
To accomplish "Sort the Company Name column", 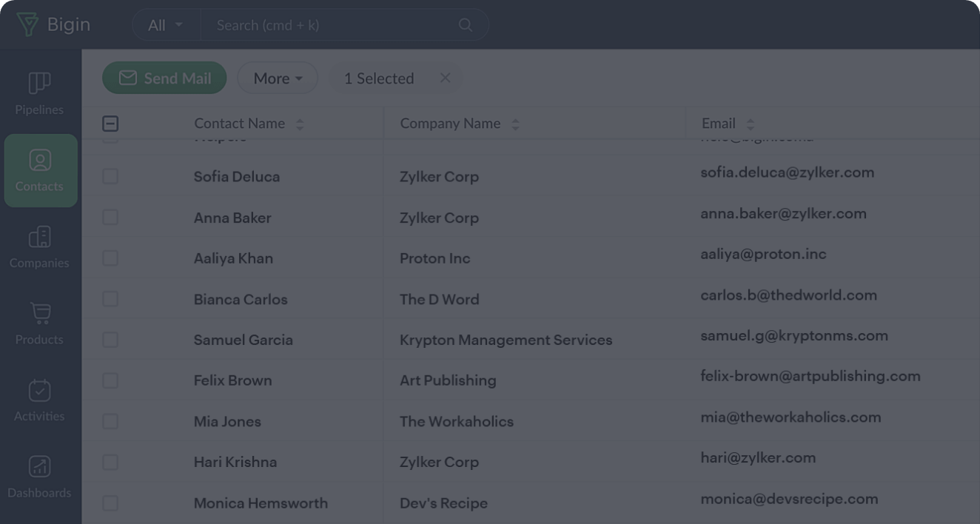I will coord(515,124).
